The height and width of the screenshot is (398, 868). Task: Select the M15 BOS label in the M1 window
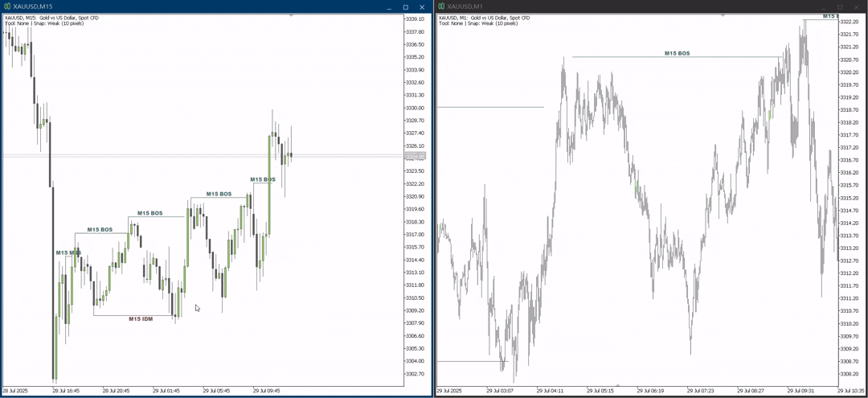coord(677,54)
